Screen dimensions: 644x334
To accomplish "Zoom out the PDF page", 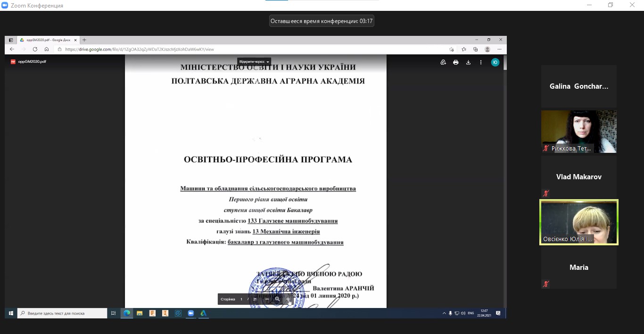I will pyautogui.click(x=267, y=299).
